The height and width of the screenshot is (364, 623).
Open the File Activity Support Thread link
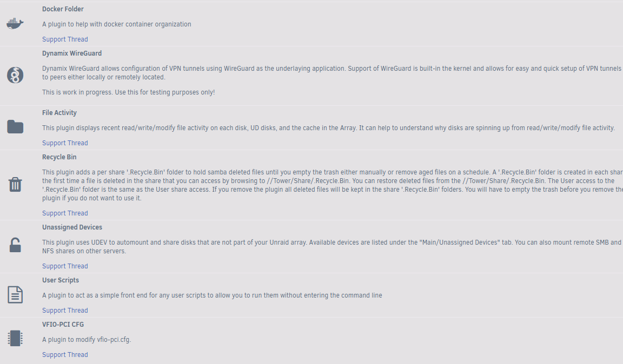(65, 143)
